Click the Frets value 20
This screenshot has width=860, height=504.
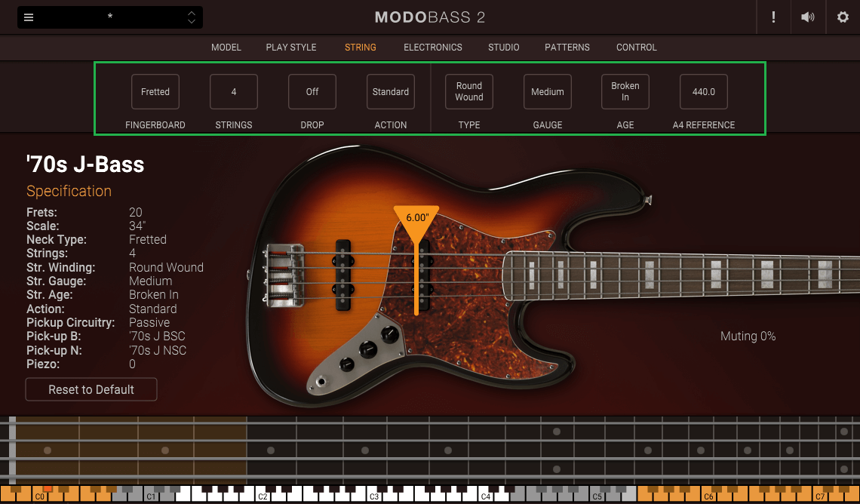click(x=136, y=212)
